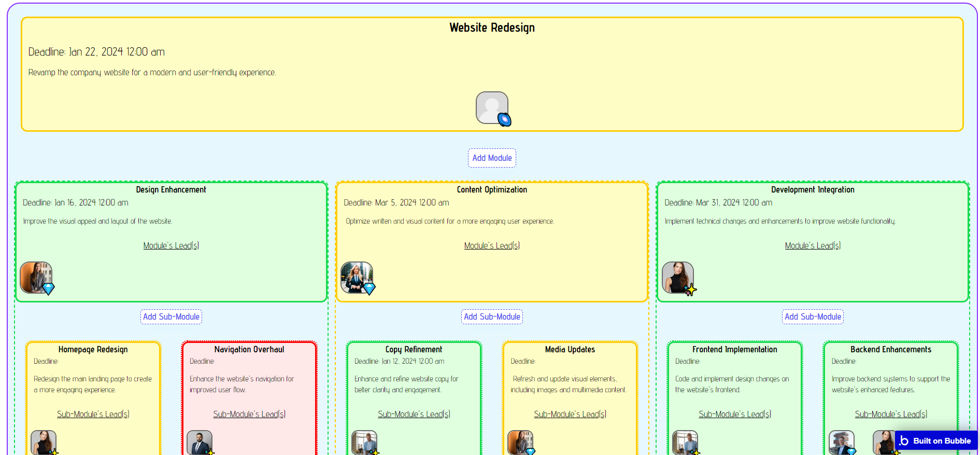Click the deadline Mar 31, 2024 text
The image size is (980, 455).
(x=718, y=203)
